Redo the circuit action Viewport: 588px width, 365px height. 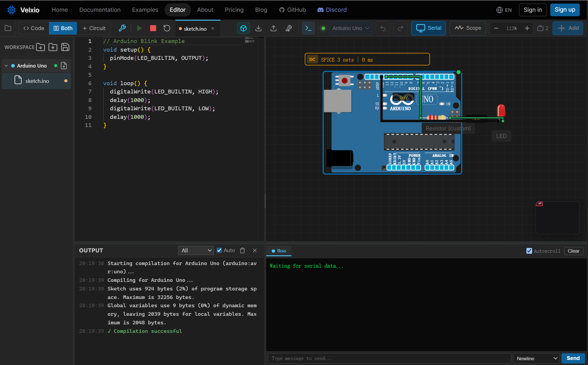coord(401,28)
